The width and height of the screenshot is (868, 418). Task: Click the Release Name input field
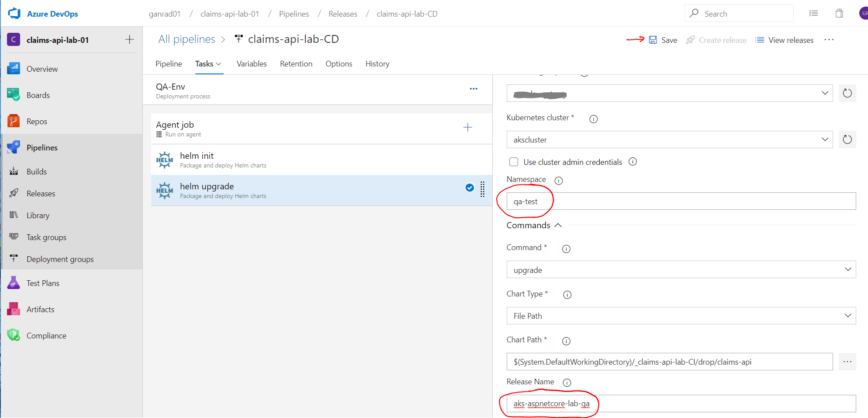681,403
